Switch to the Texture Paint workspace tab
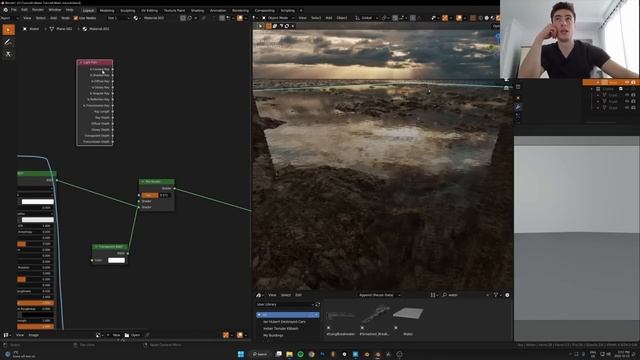640x360 pixels. tap(174, 10)
